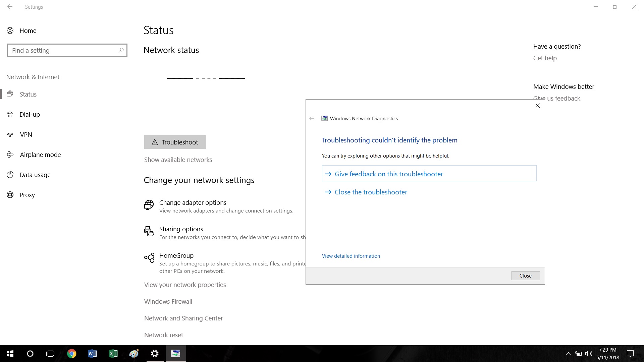Click the Troubleshoot button
The height and width of the screenshot is (362, 644).
tap(175, 142)
